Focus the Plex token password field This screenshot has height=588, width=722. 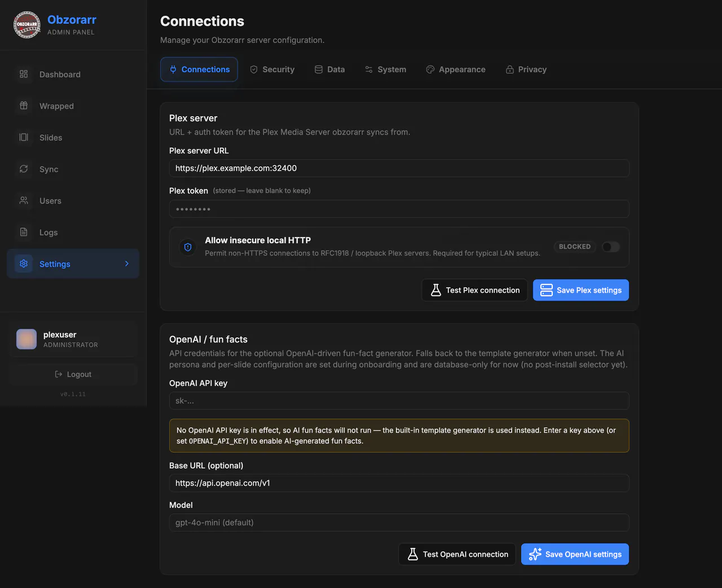[399, 209]
